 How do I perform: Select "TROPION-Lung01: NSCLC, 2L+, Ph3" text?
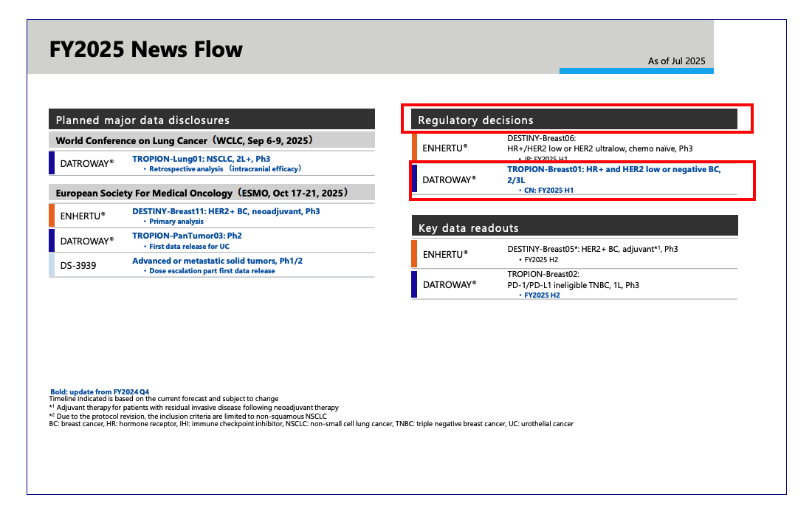click(x=201, y=159)
